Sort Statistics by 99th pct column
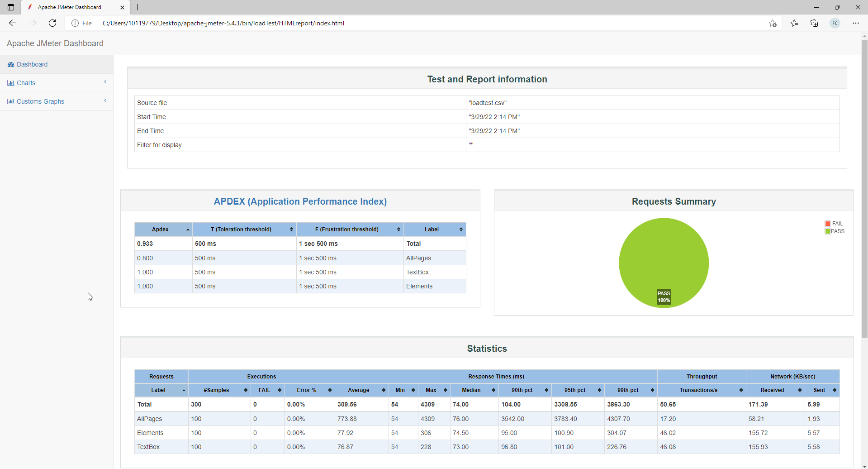 [x=631, y=390]
